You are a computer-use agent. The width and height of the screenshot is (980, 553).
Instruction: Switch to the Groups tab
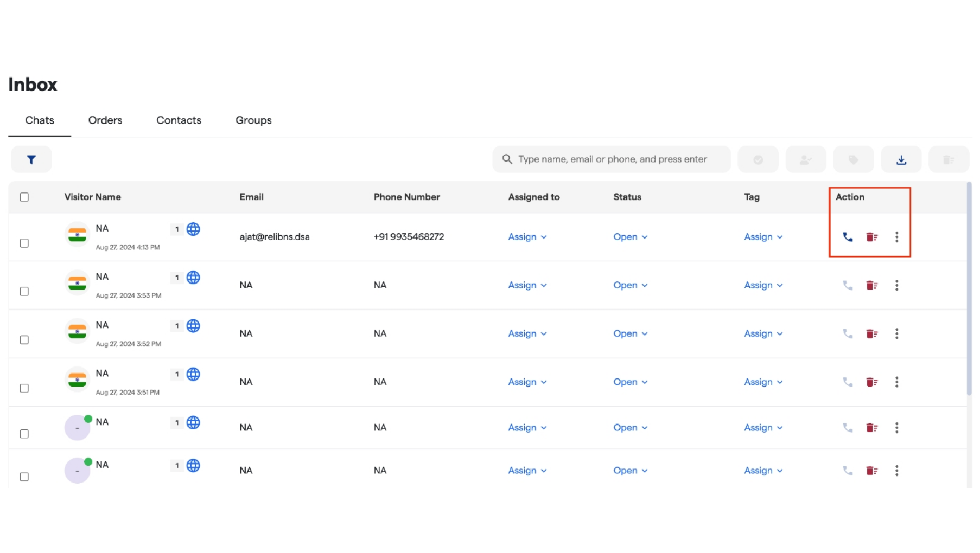tap(253, 120)
